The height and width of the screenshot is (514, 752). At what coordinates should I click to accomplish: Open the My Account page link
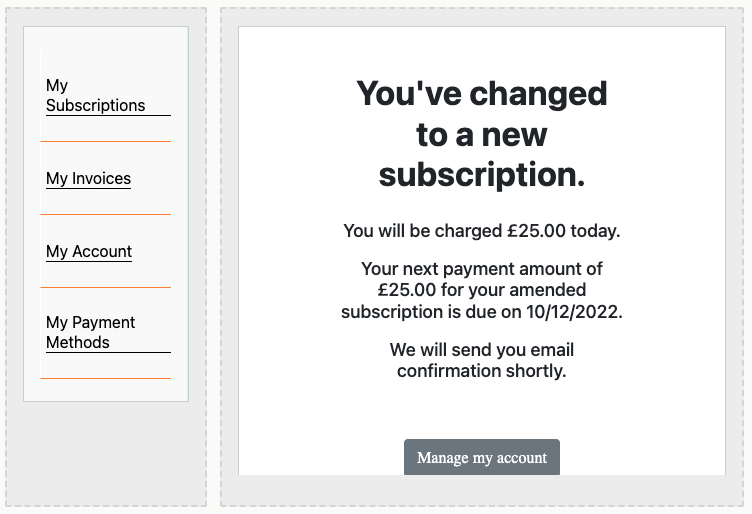click(89, 252)
